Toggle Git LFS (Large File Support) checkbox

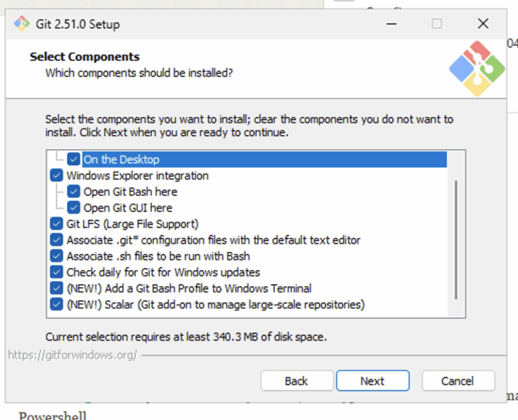[57, 224]
